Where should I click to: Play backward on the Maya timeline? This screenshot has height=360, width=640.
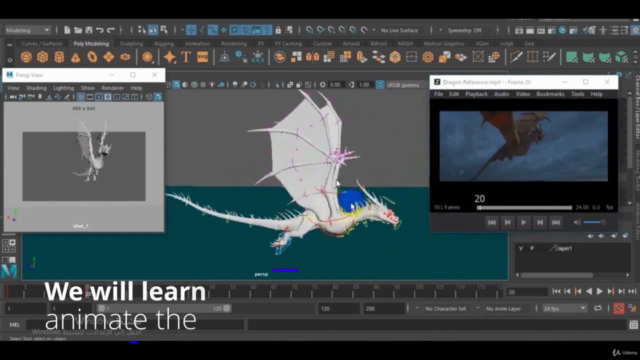[589, 291]
